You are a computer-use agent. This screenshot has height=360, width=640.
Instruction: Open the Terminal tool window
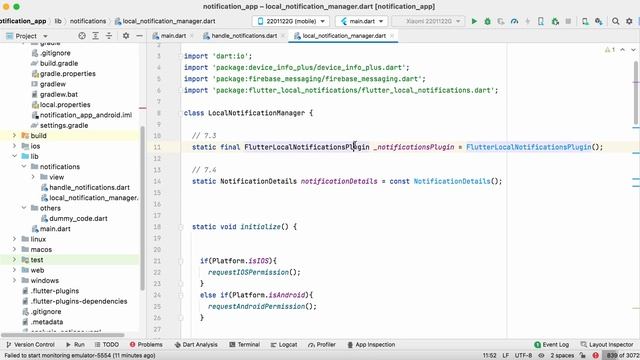click(x=244, y=345)
